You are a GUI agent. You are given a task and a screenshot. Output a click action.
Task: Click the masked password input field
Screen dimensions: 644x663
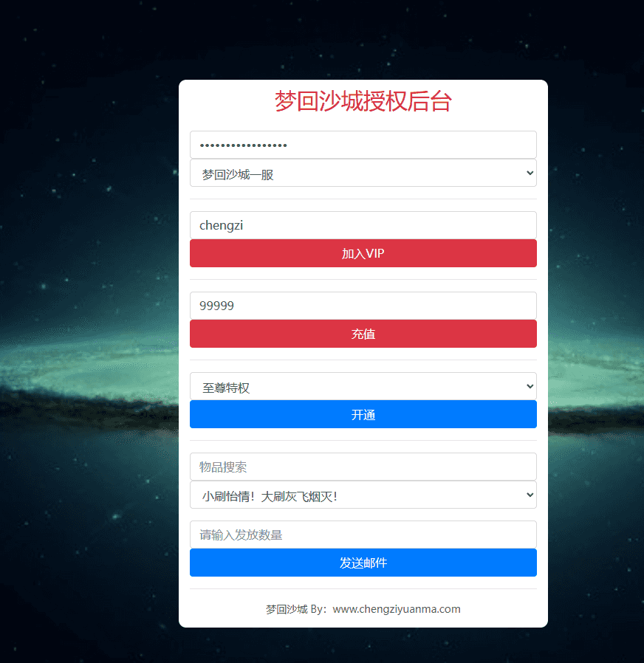pyautogui.click(x=363, y=145)
